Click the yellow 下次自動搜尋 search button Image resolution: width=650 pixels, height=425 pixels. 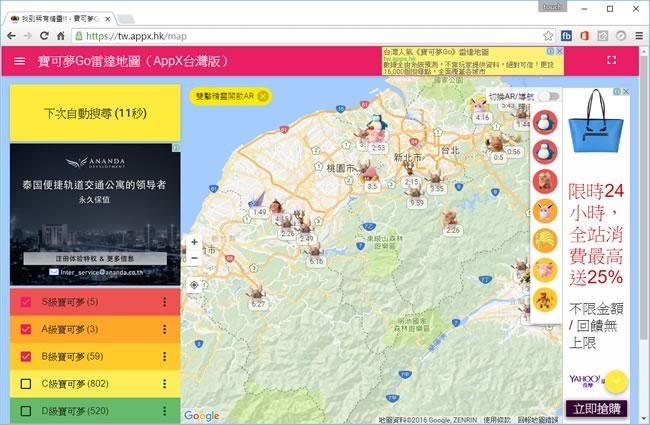point(95,113)
